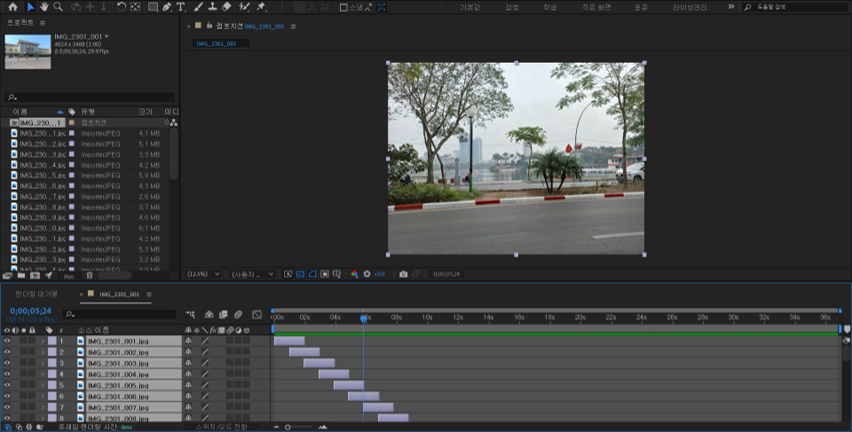
Task: Open show channel color management icon
Action: click(x=354, y=274)
